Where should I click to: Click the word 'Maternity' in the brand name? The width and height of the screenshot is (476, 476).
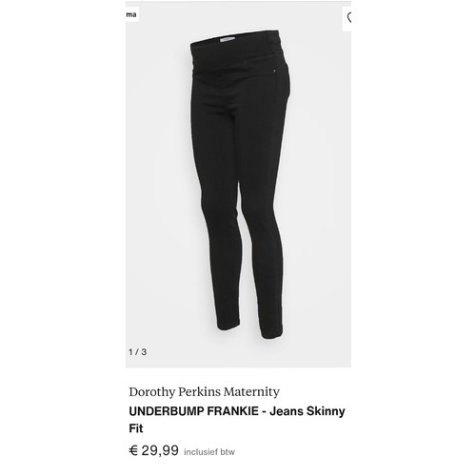(x=251, y=392)
